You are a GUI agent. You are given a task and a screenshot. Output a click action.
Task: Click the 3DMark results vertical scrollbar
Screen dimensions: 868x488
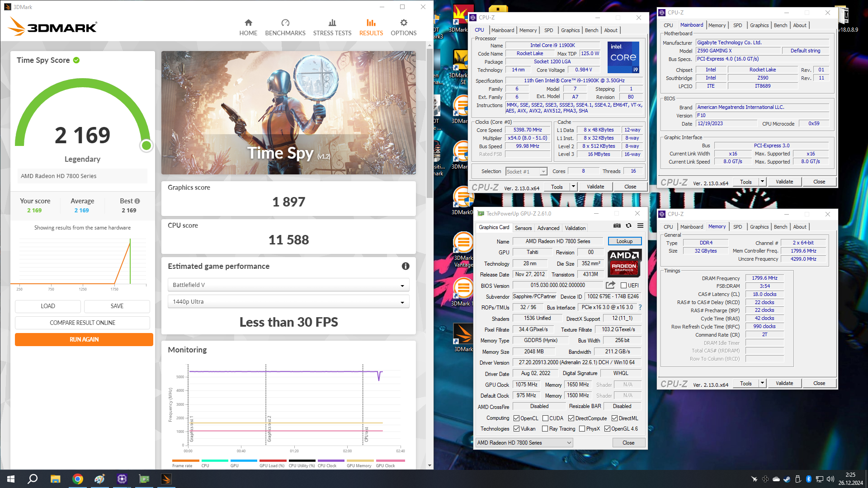[x=429, y=123]
